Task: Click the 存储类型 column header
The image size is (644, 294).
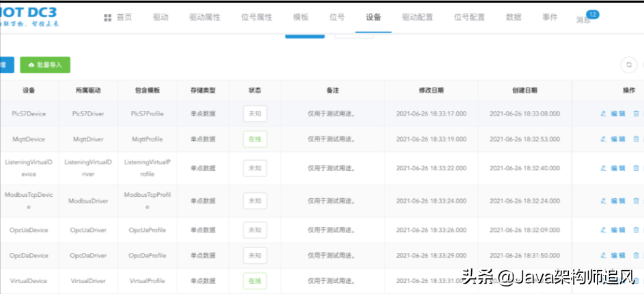Action: pyautogui.click(x=203, y=90)
